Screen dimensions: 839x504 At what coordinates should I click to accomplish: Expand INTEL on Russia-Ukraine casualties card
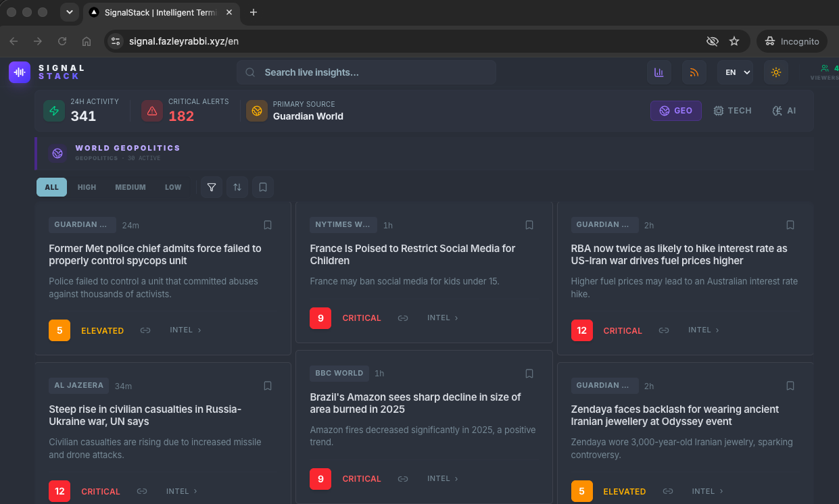pos(182,491)
